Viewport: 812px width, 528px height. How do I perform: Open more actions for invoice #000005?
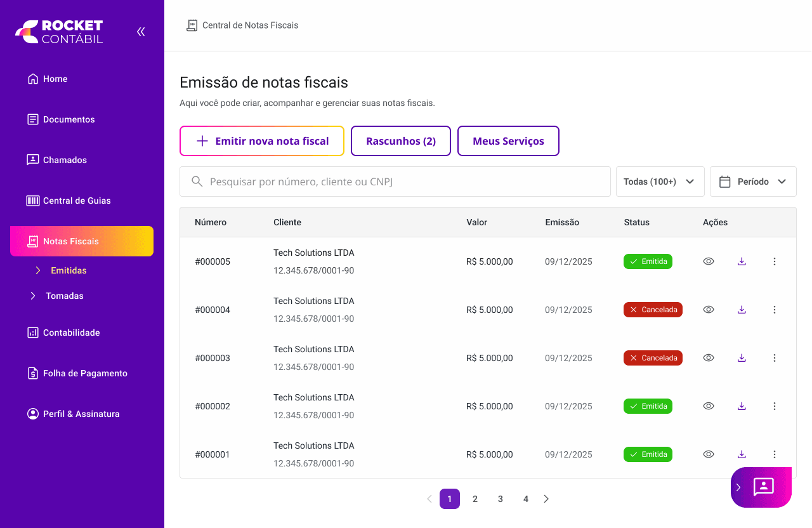(x=775, y=261)
